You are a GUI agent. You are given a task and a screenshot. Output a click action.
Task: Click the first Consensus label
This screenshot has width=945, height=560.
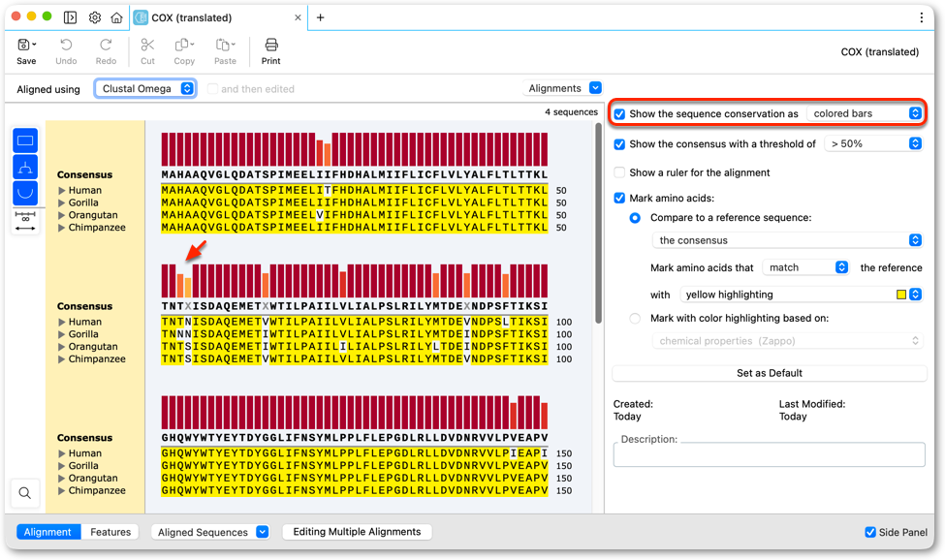84,174
